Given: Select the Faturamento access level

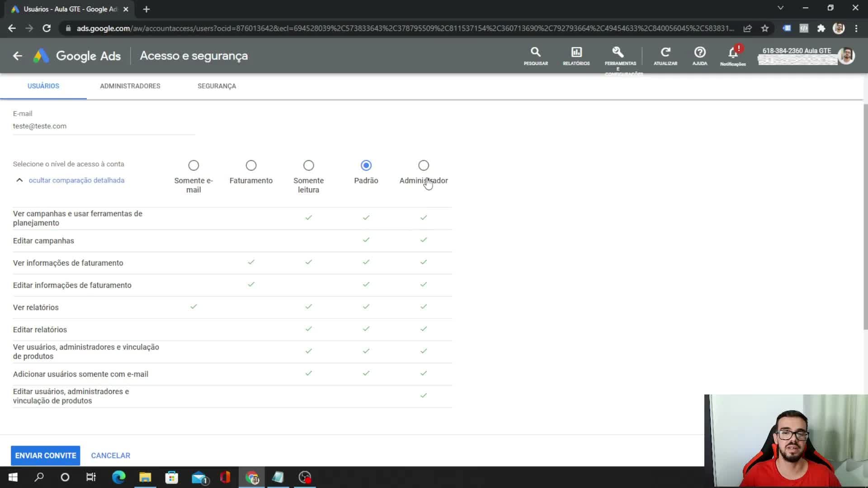Looking at the screenshot, I should click(x=251, y=165).
